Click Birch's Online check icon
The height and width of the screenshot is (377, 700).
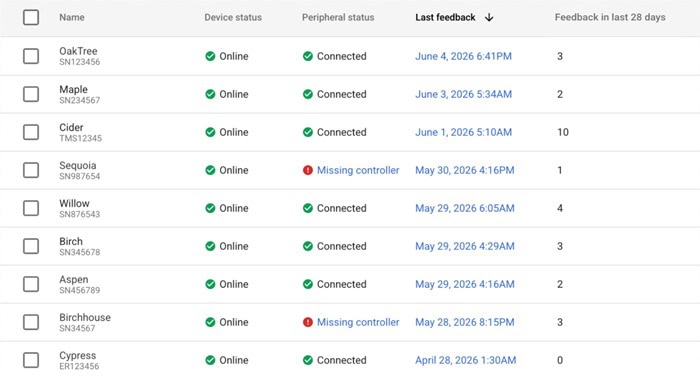click(210, 246)
